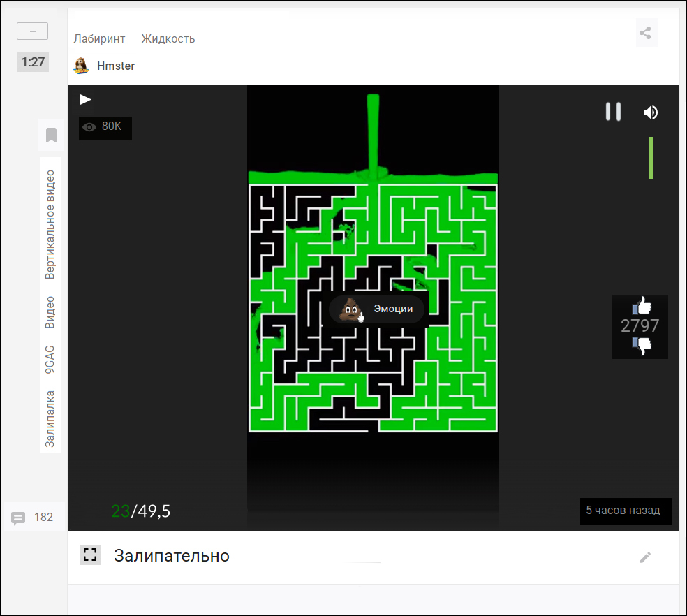Open the 182 comments
This screenshot has height=616, width=687.
tap(32, 518)
